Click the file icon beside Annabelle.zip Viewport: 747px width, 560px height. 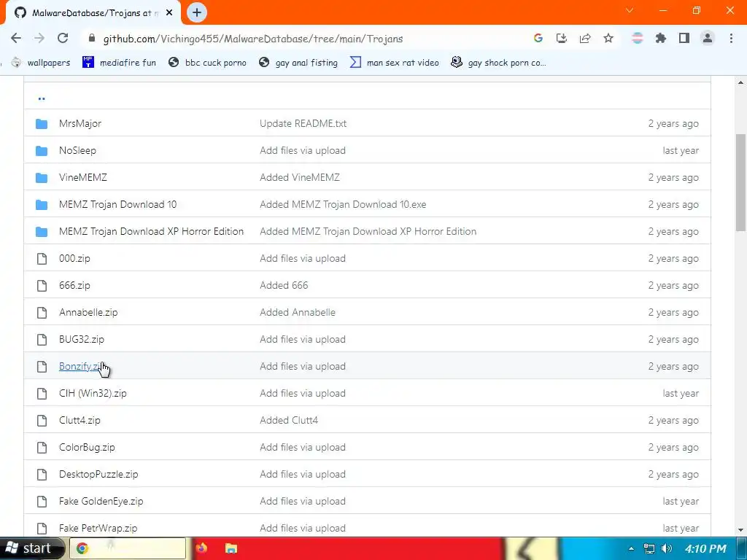point(42,312)
